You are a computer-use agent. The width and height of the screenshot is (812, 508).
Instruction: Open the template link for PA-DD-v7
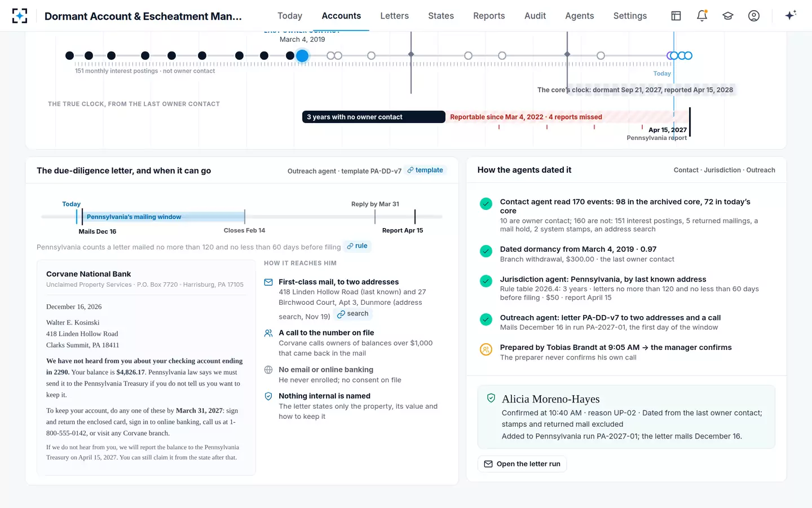(425, 170)
